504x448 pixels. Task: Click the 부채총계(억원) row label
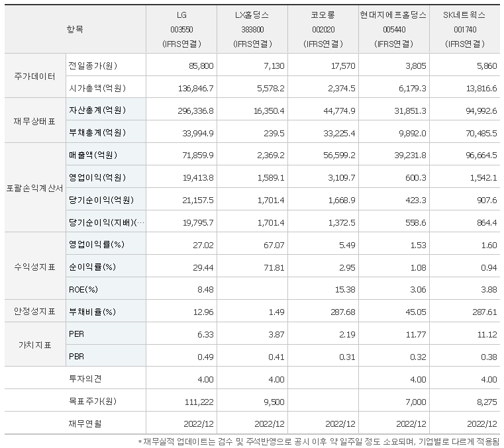tap(97, 132)
